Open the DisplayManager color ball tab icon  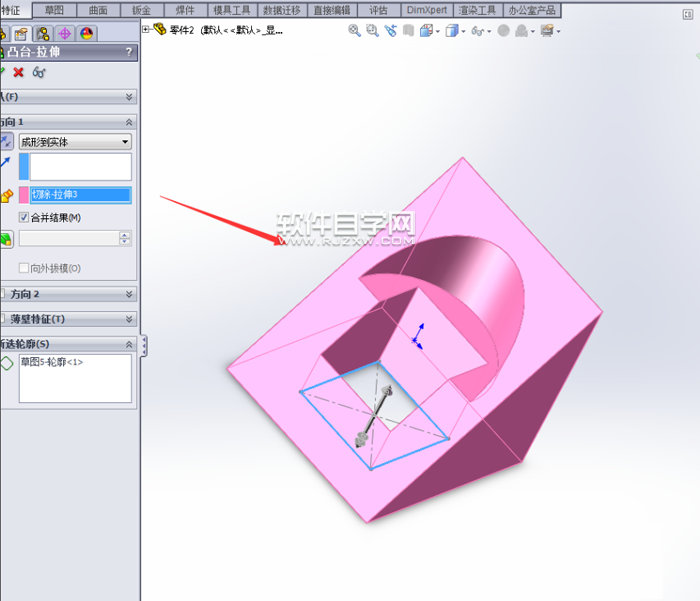point(87,33)
